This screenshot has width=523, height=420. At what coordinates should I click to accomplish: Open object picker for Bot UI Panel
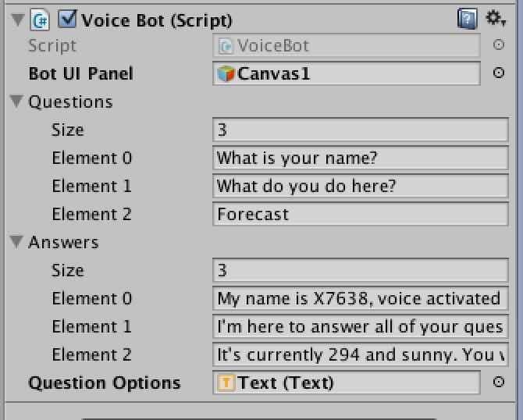click(499, 73)
